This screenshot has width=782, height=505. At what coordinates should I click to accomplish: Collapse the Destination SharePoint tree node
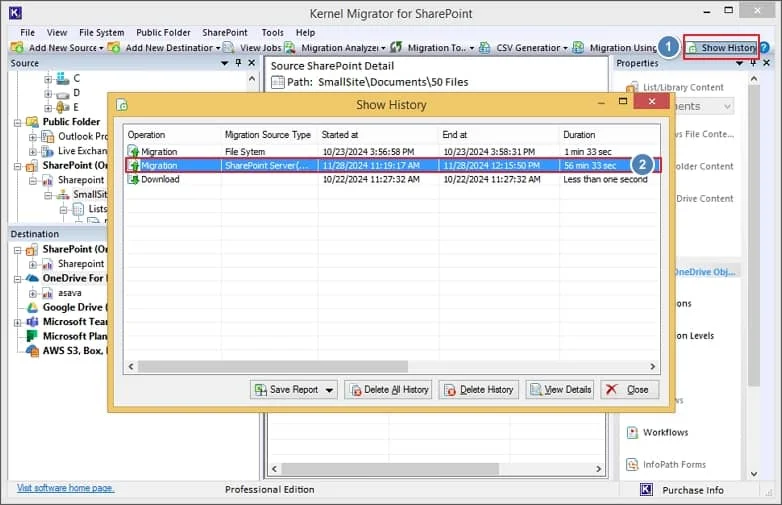click(x=17, y=249)
